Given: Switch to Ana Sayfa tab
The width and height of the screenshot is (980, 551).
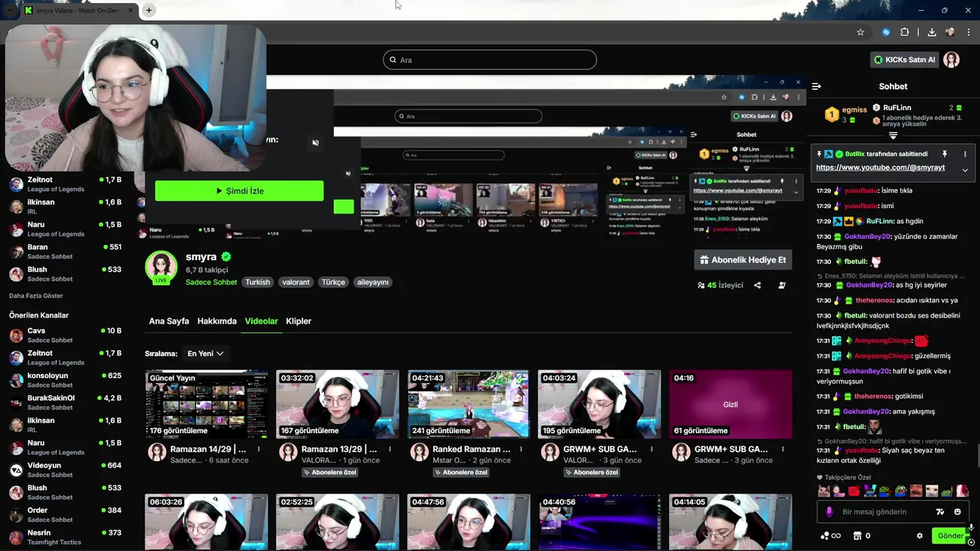Looking at the screenshot, I should (x=168, y=321).
